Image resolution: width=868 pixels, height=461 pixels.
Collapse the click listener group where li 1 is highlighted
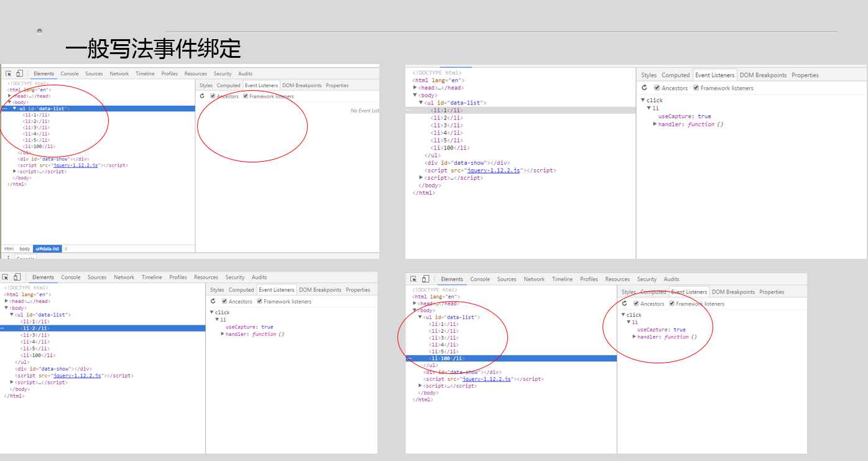(x=644, y=100)
